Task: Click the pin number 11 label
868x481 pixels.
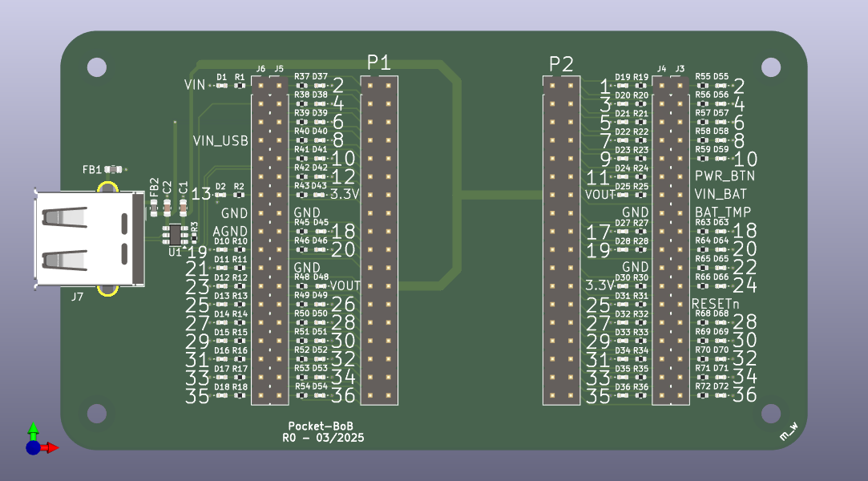Action: [x=598, y=178]
